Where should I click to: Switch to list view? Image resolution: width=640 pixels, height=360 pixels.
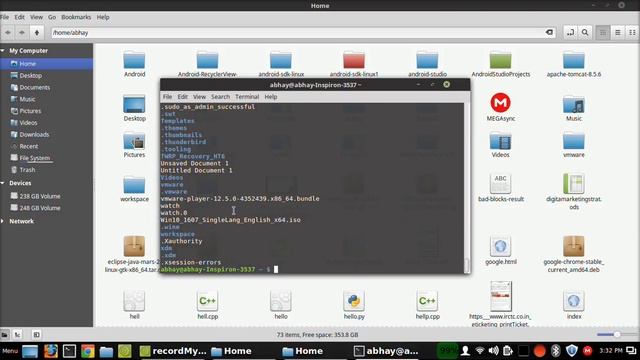[x=618, y=33]
